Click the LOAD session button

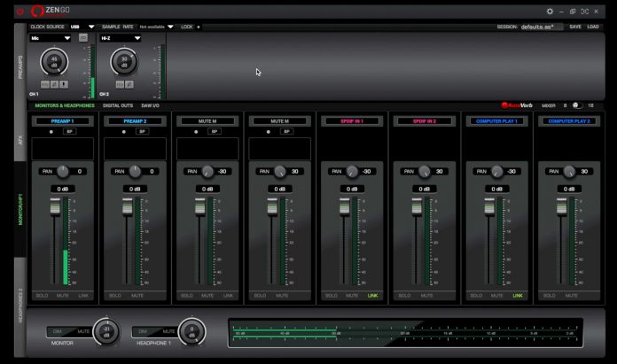click(593, 27)
